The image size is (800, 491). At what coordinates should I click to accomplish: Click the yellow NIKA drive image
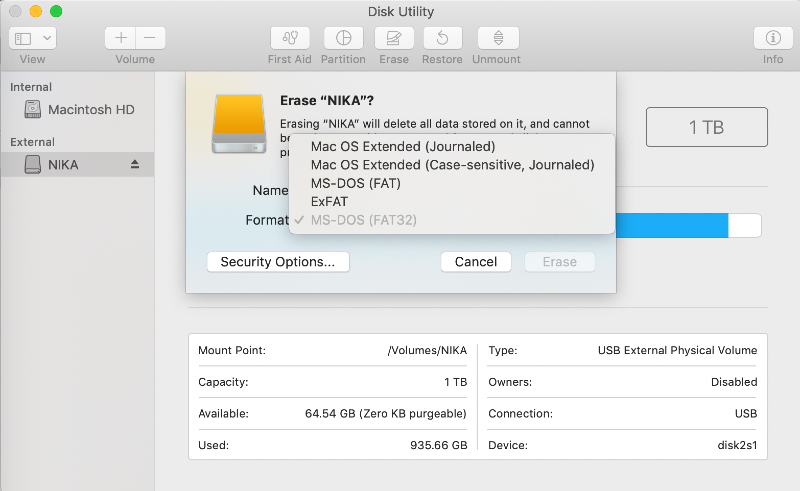pyautogui.click(x=239, y=124)
